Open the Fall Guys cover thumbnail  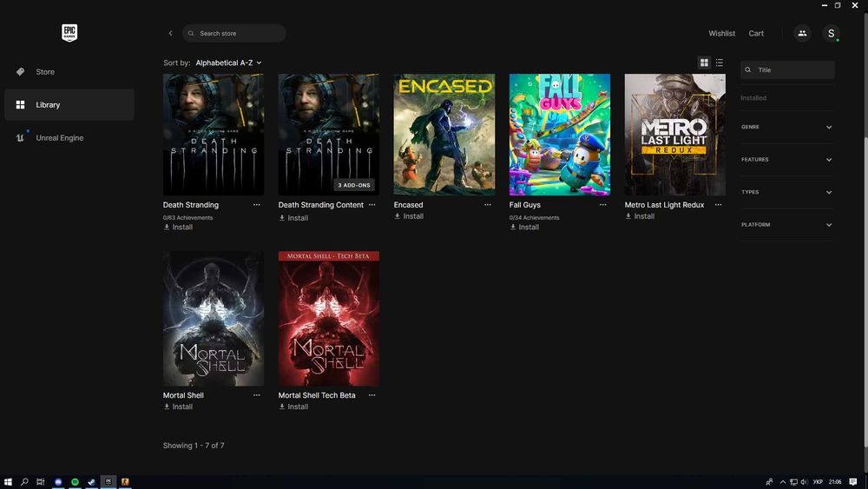coord(560,135)
